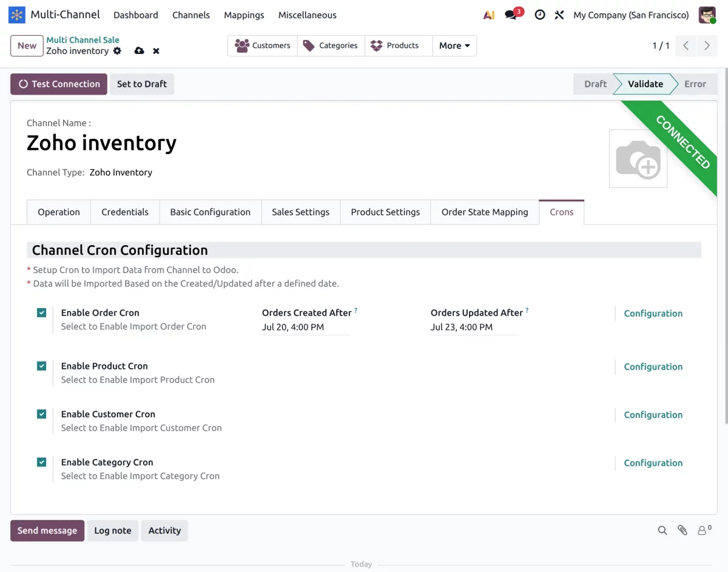Image resolution: width=728 pixels, height=572 pixels.
Task: Click the Log note button
Action: 113,531
